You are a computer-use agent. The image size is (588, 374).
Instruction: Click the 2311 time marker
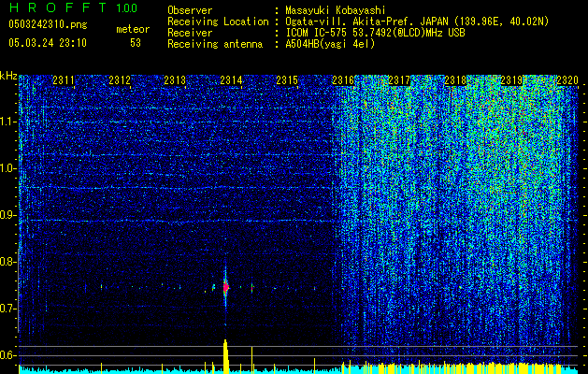tap(64, 80)
